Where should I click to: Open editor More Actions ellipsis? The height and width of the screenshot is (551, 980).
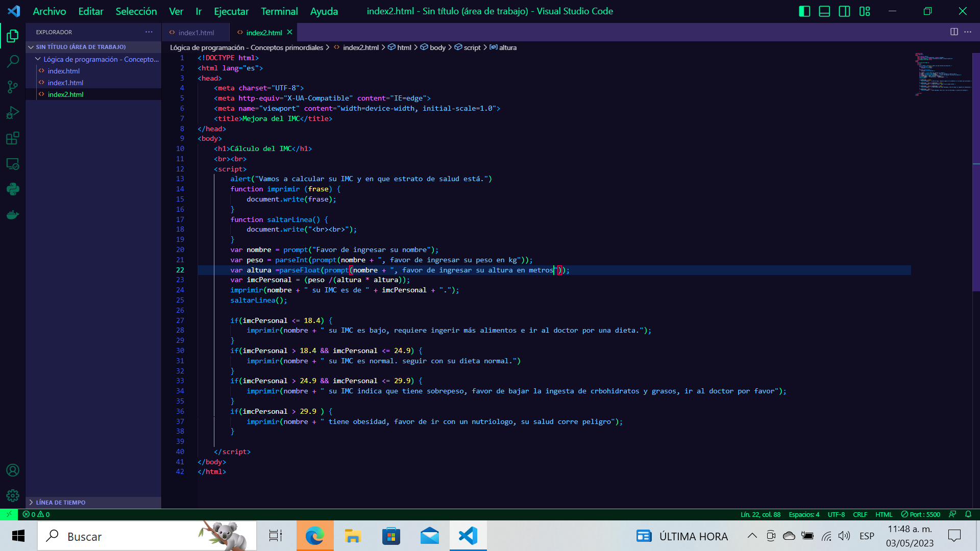pyautogui.click(x=968, y=32)
